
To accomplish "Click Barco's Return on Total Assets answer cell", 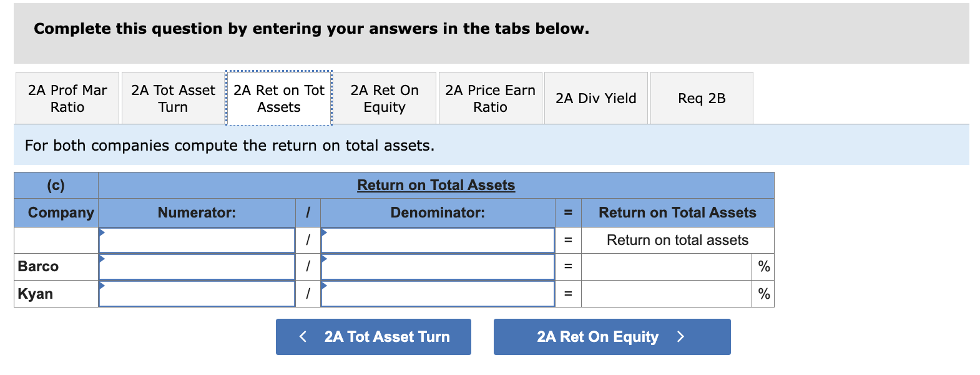I will click(667, 266).
